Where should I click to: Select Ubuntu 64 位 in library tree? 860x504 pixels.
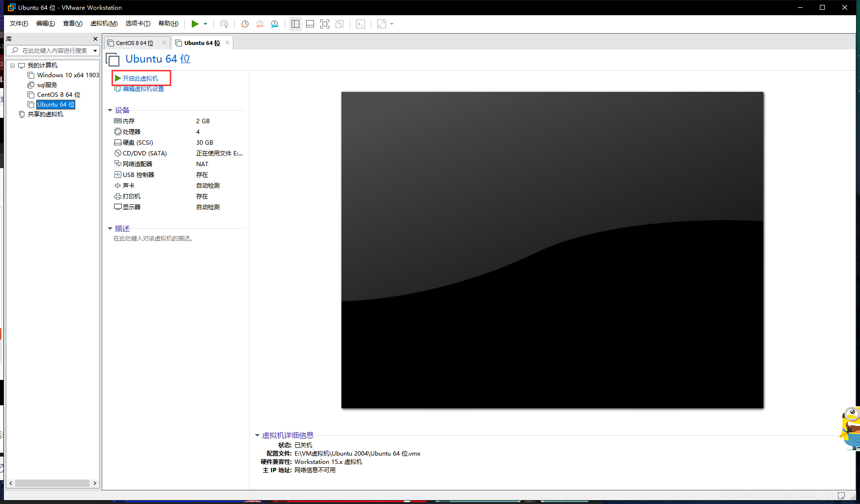56,105
